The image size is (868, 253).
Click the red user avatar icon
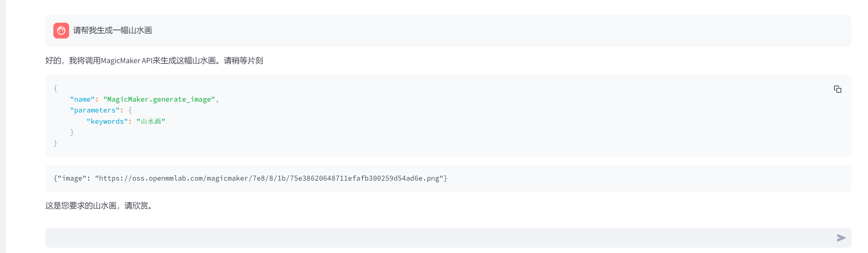pos(61,31)
